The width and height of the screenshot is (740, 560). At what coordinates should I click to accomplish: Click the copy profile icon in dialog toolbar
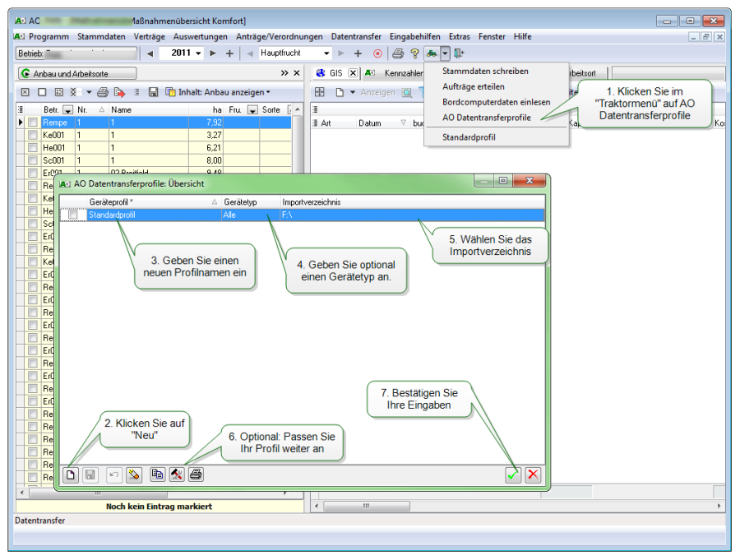157,474
